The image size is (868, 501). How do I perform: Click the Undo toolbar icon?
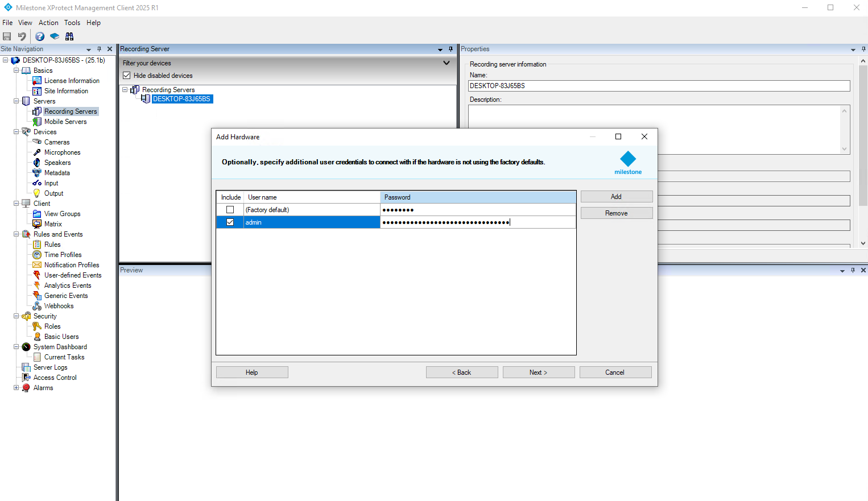pyautogui.click(x=22, y=36)
